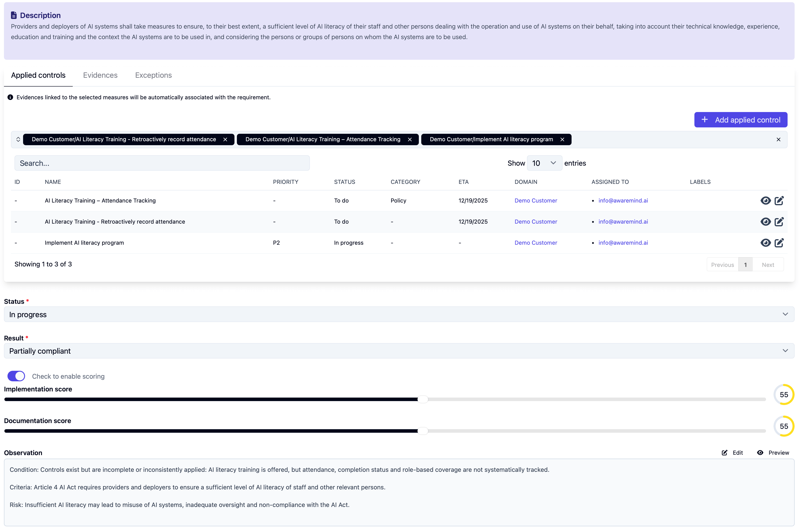Preview the Observation field content
This screenshot has height=532, width=799.
[773, 453]
